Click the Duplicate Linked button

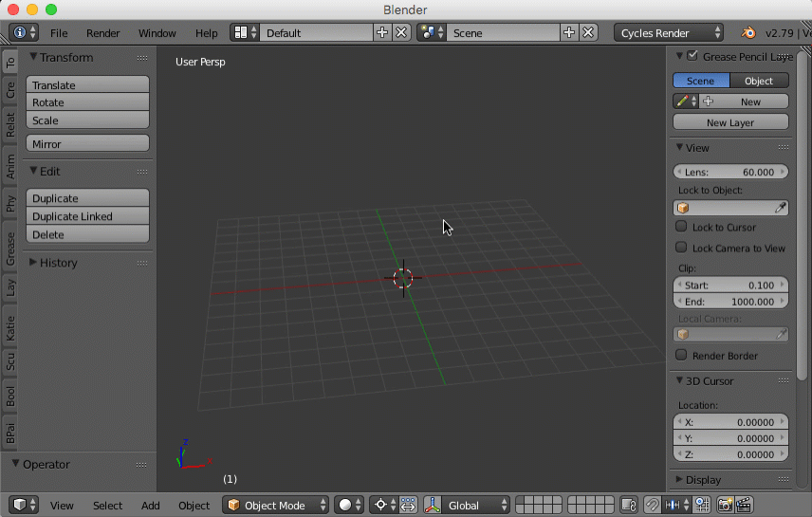87,216
